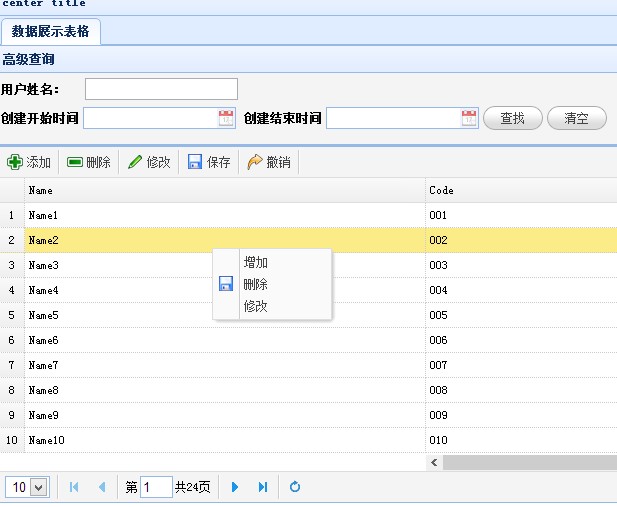Click the 查找 search button

(x=513, y=118)
